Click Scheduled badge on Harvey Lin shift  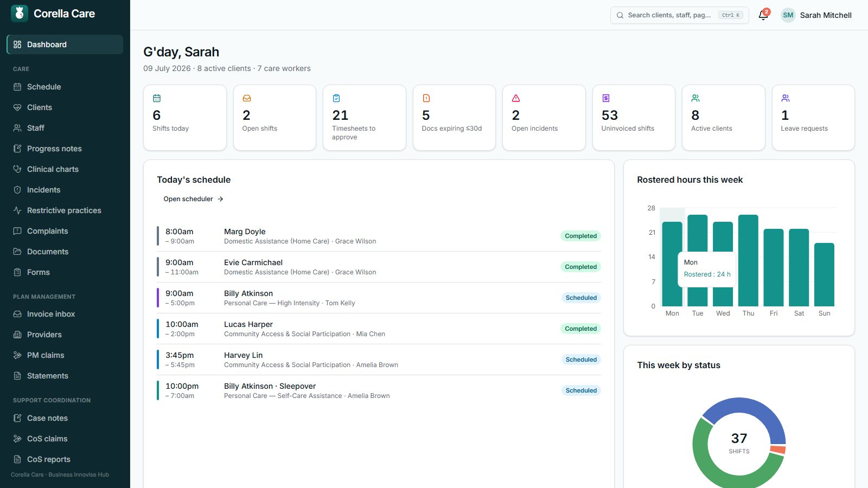(581, 359)
